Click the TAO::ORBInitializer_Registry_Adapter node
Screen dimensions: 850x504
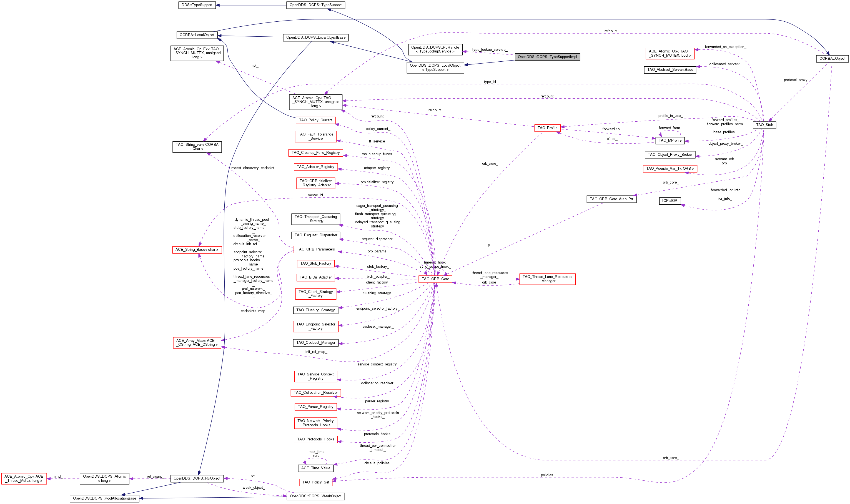(315, 183)
